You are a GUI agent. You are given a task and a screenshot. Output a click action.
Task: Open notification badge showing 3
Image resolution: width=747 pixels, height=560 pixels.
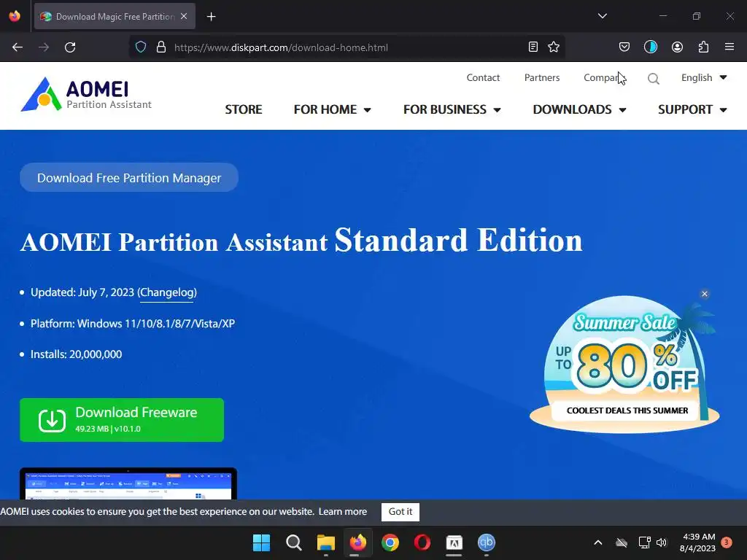[727, 542]
